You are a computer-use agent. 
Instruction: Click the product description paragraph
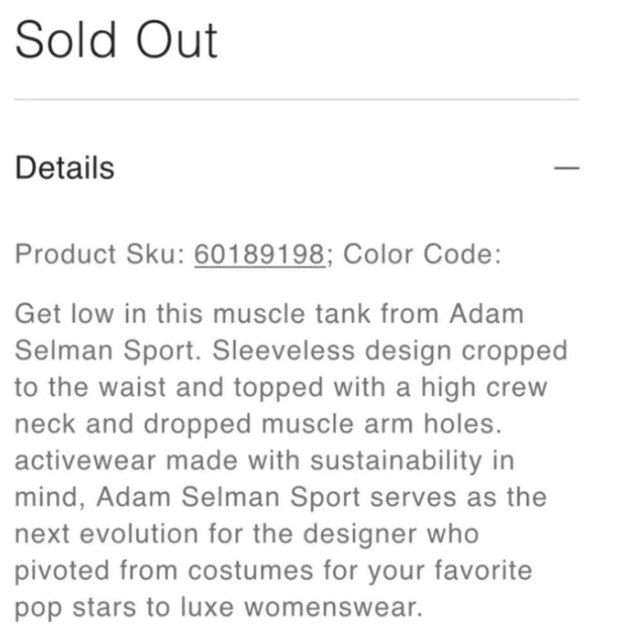[x=290, y=460]
